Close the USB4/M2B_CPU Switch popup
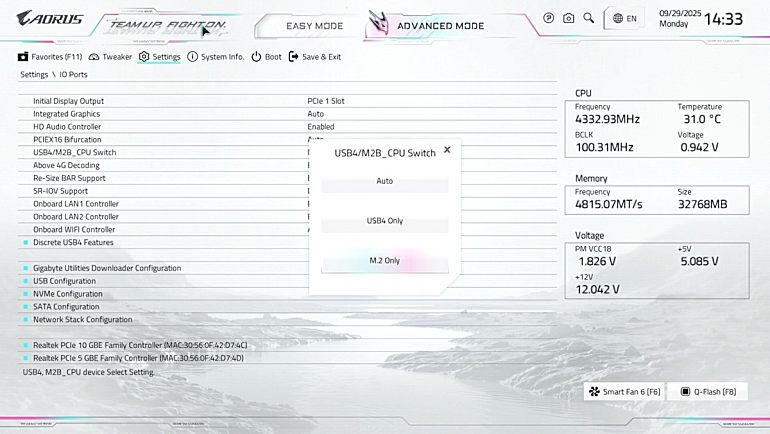The image size is (770, 434). point(447,150)
